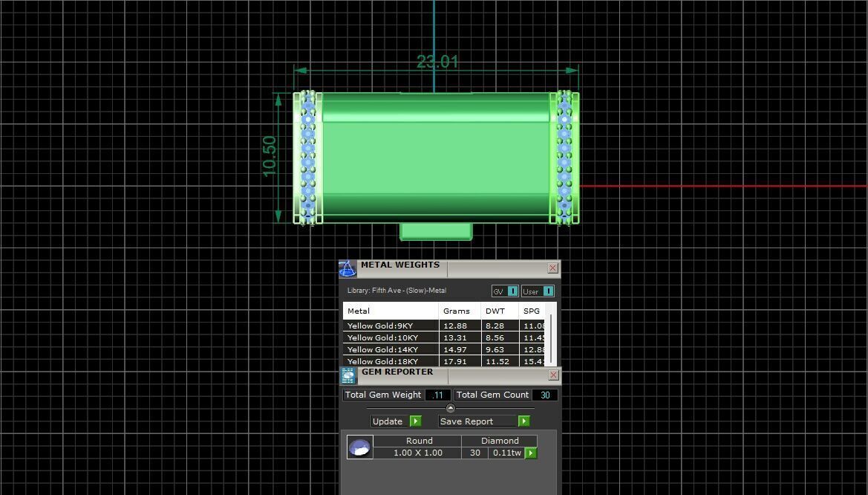
Task: Click the 9.63 DWT value
Action: coord(495,350)
